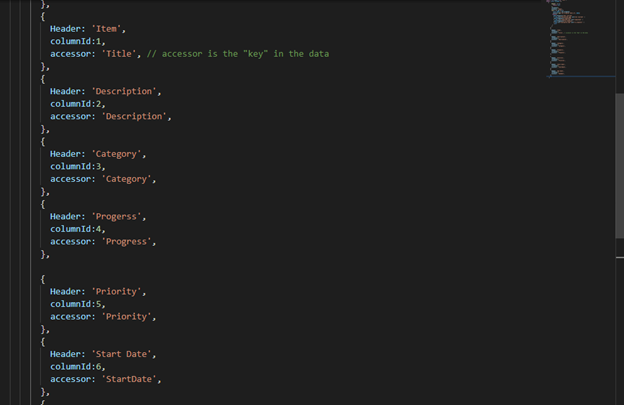Place cursor in the 'Item' header string
The width and height of the screenshot is (624, 405).
point(106,29)
